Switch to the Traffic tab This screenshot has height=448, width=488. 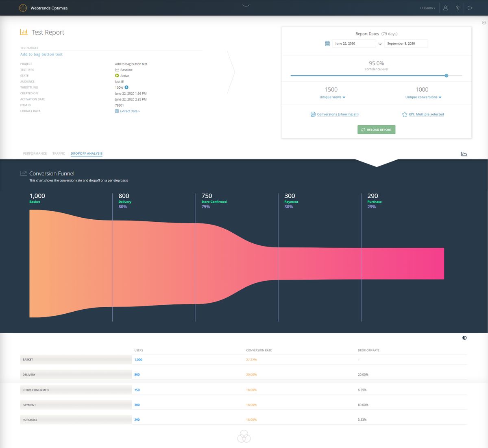[x=58, y=153]
